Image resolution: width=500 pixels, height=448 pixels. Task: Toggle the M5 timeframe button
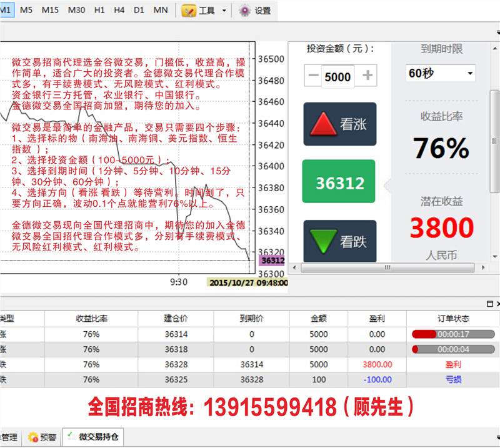[x=26, y=10]
